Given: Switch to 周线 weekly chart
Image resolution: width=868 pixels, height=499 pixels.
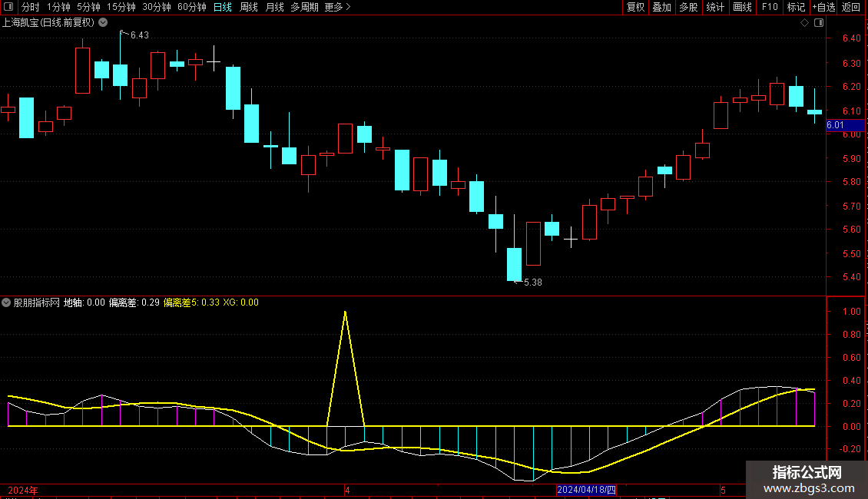Looking at the screenshot, I should 249,7.
